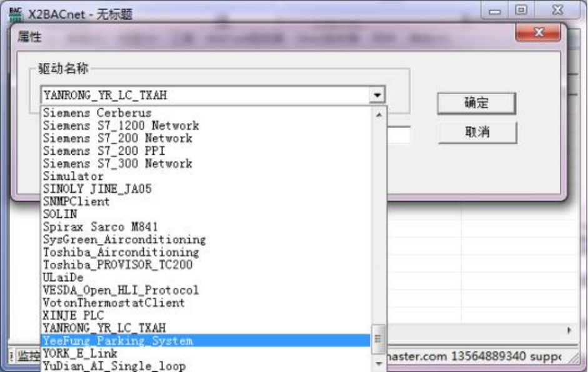588x372 pixels.
Task: Choose SysGreen_Airconditioning entry
Action: (x=206, y=240)
